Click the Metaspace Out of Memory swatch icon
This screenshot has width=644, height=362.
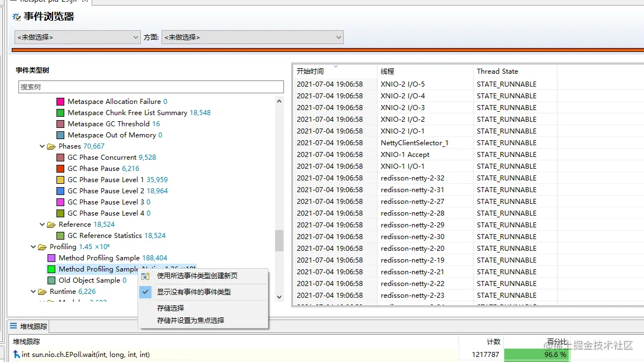pyautogui.click(x=60, y=135)
